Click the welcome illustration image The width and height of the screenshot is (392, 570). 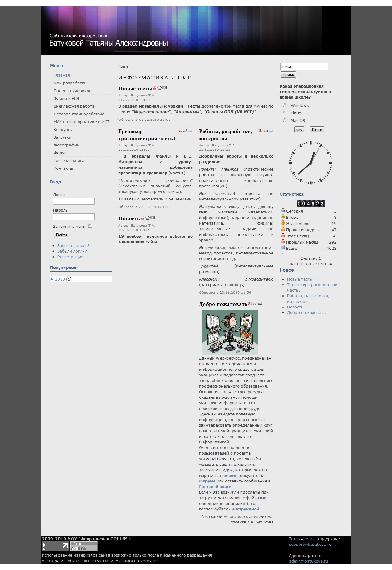coord(230,332)
